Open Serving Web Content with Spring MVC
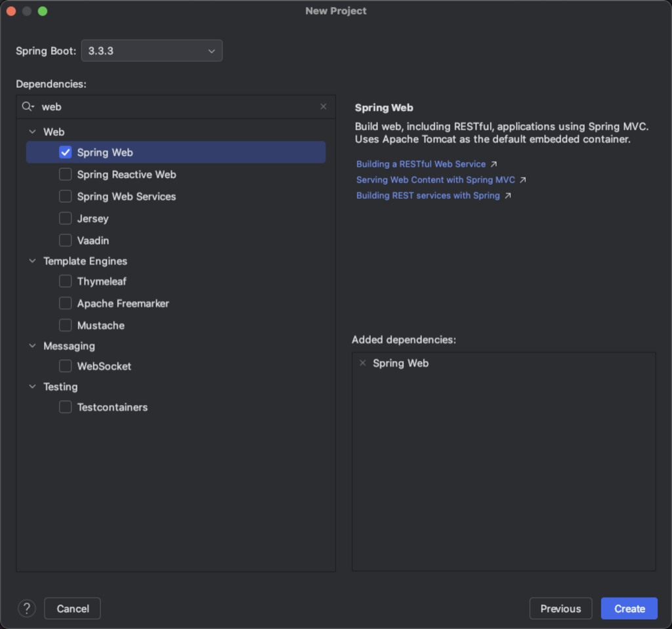 pos(435,180)
